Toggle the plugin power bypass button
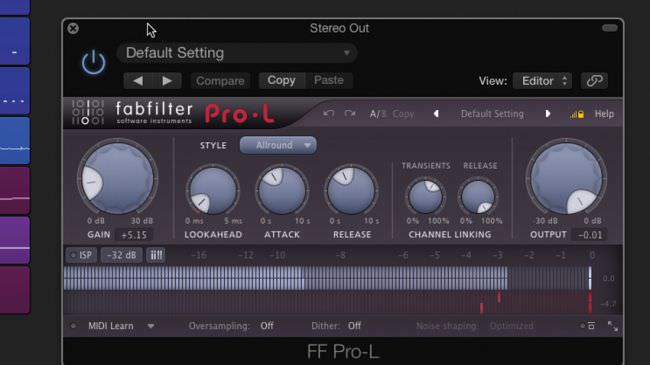 point(93,62)
